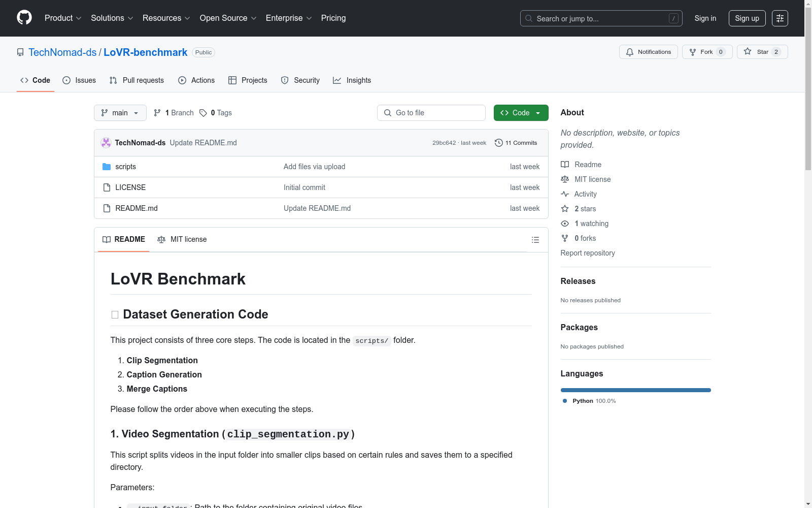Open the LICENSE file link

coord(130,187)
